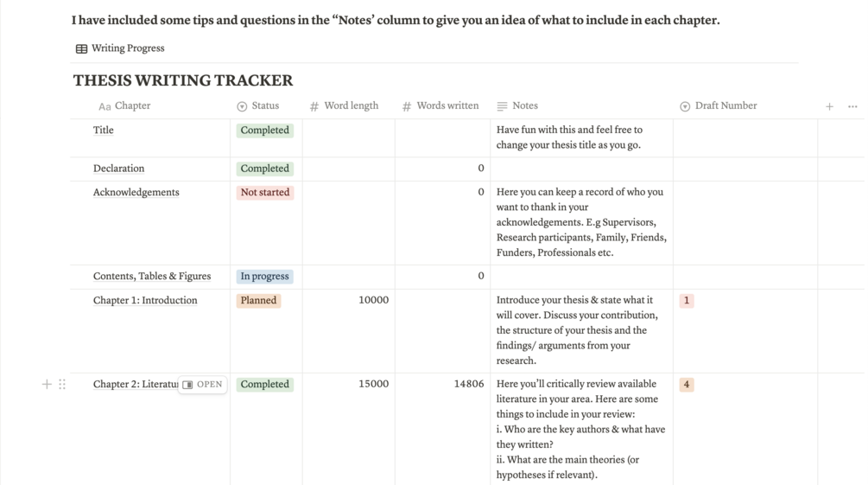
Task: Switch to the Writing Progress view tab
Action: [x=127, y=48]
